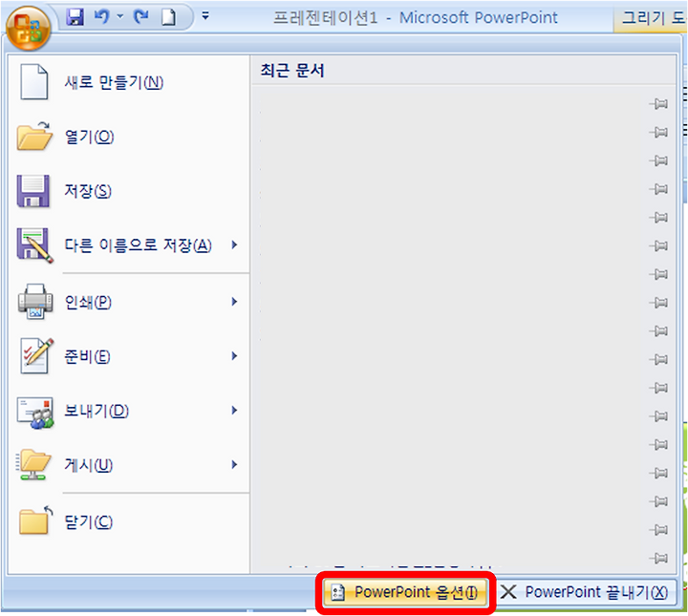Screen dimensions: 688x616
Task: Toggle the fifth pin in recent documents list
Action: click(658, 218)
